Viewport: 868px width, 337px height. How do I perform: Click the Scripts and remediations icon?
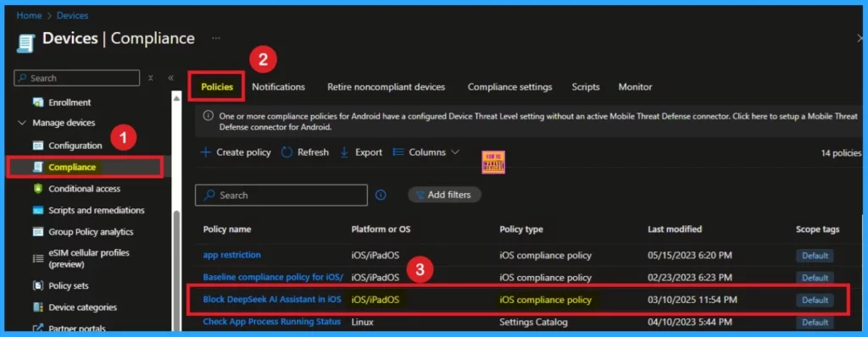tap(37, 210)
